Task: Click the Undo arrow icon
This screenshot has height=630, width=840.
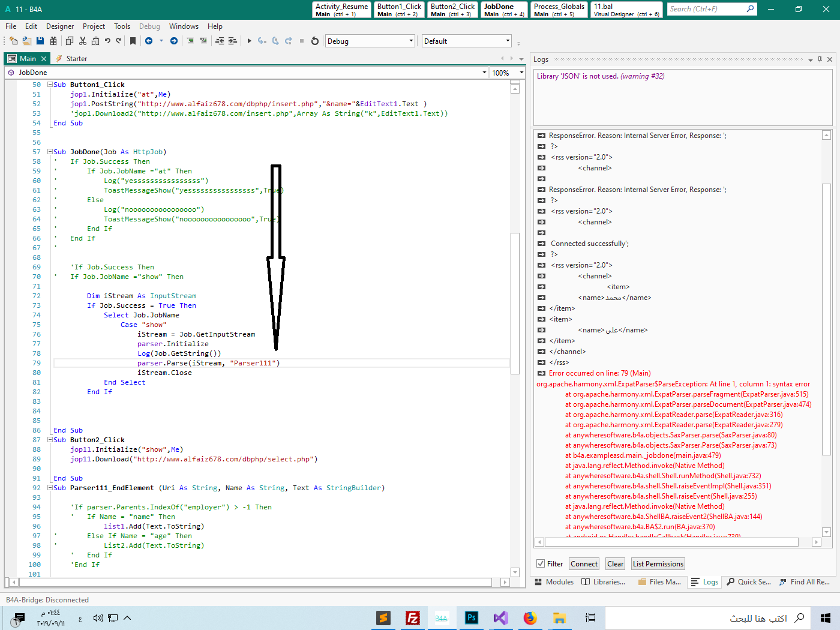Action: pos(107,41)
